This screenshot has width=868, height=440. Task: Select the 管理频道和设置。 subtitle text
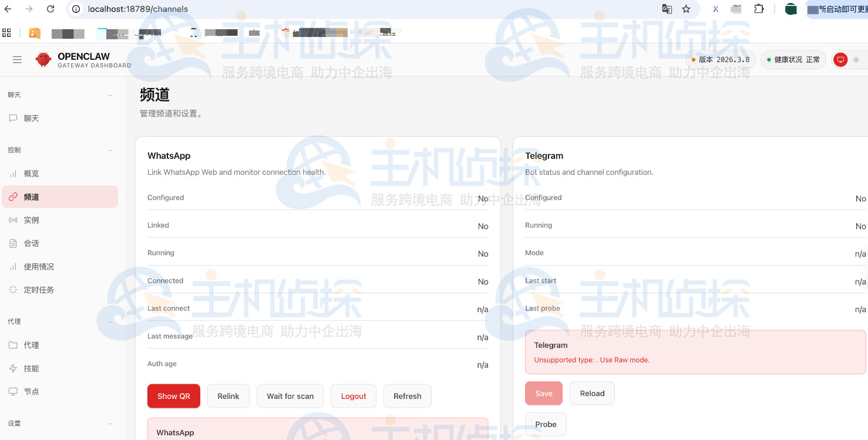171,113
